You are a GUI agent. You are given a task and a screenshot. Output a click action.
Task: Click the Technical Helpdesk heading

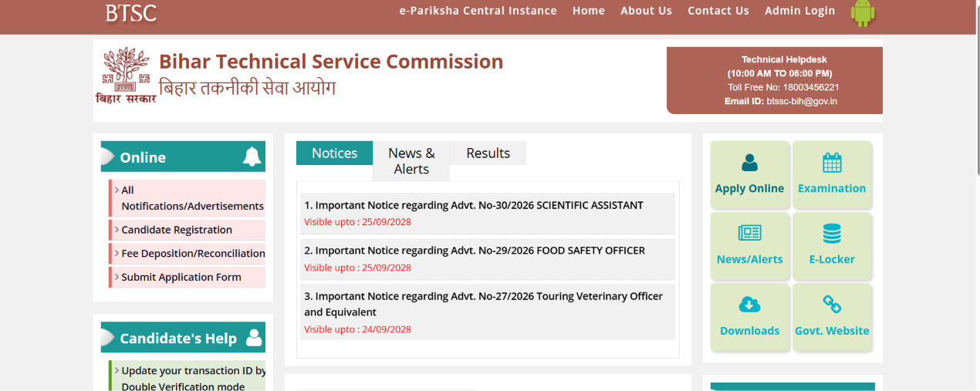pyautogui.click(x=784, y=59)
